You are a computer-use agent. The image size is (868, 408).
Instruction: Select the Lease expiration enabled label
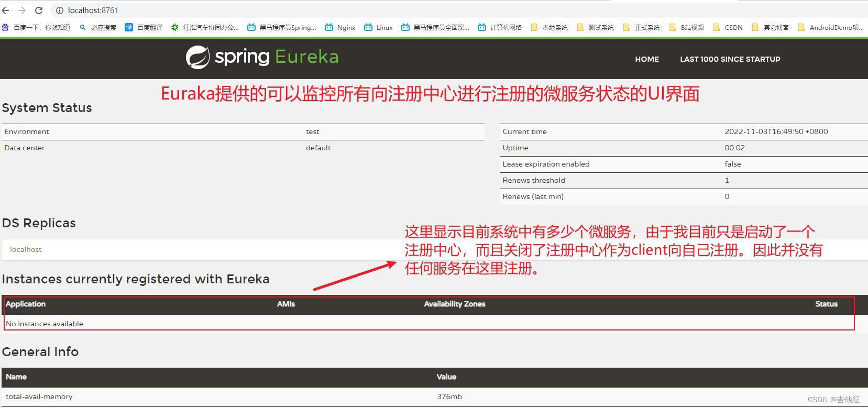[x=546, y=164]
